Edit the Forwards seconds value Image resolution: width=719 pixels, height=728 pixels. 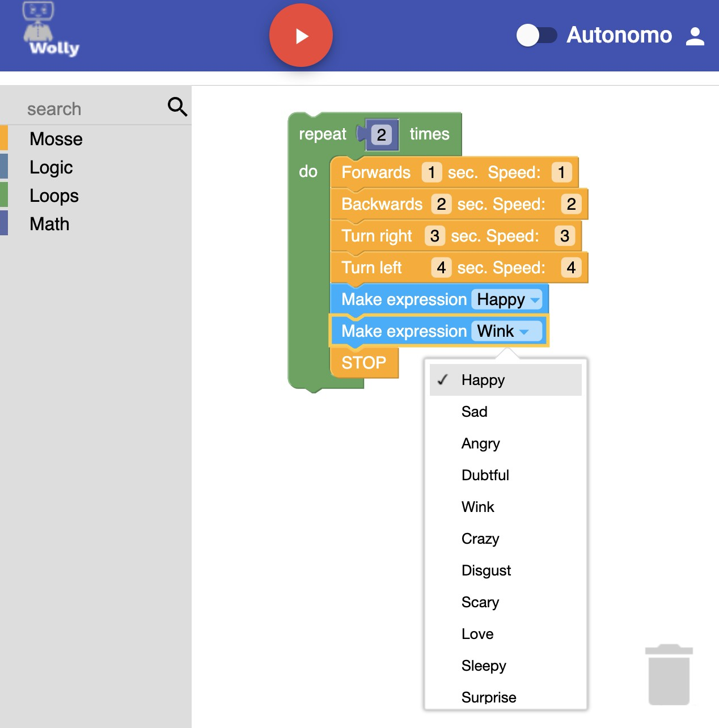(432, 172)
